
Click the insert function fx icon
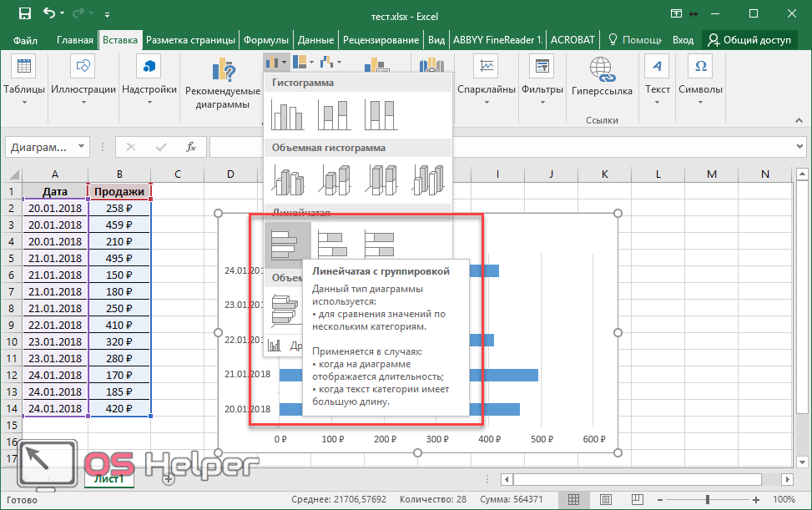pos(191,147)
